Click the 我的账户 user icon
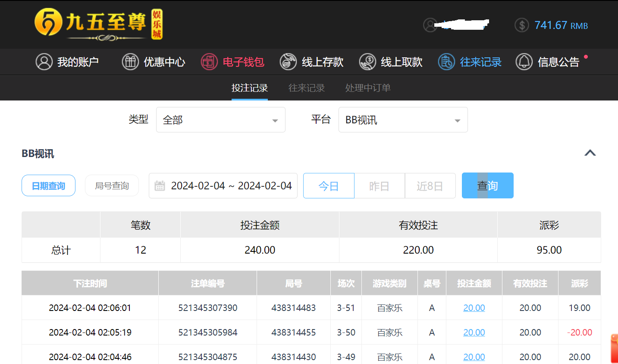618x364 pixels. point(44,62)
